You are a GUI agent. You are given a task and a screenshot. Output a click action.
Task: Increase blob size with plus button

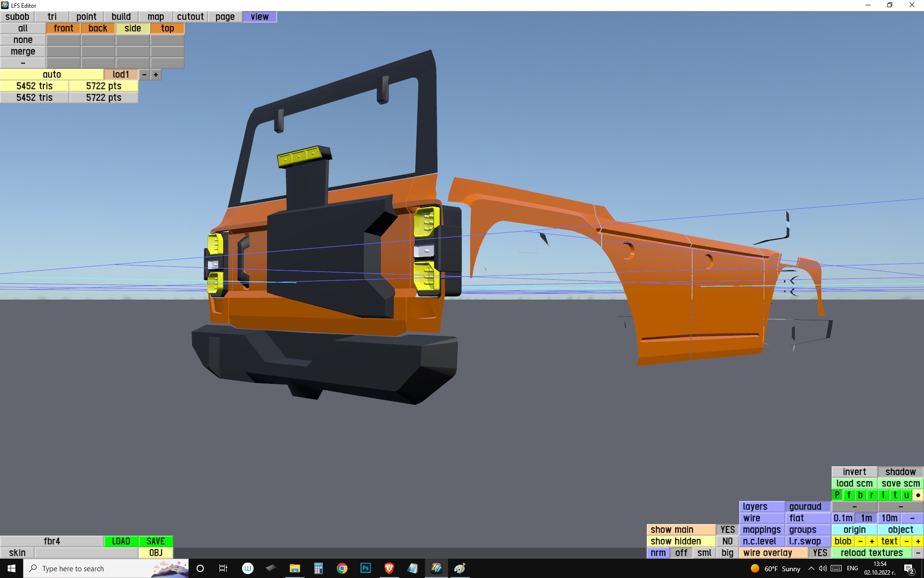click(x=872, y=541)
